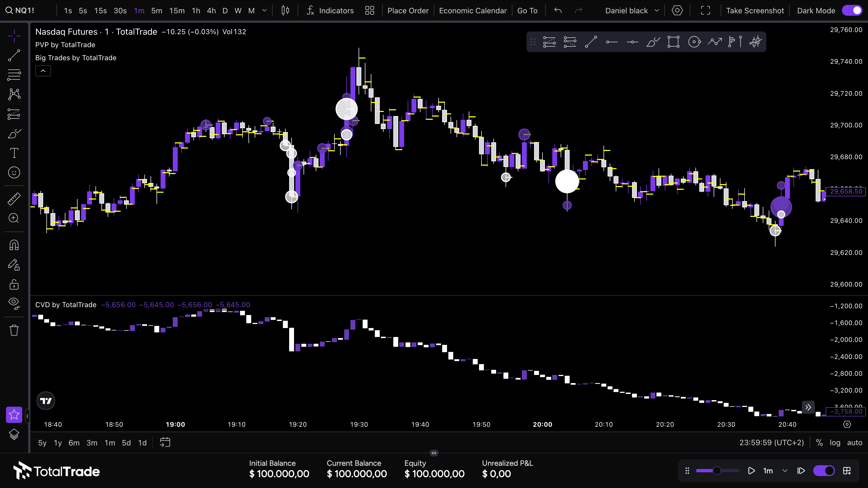Activate the zoom-in tool in sidebar
The image size is (868, 488).
coord(14,218)
